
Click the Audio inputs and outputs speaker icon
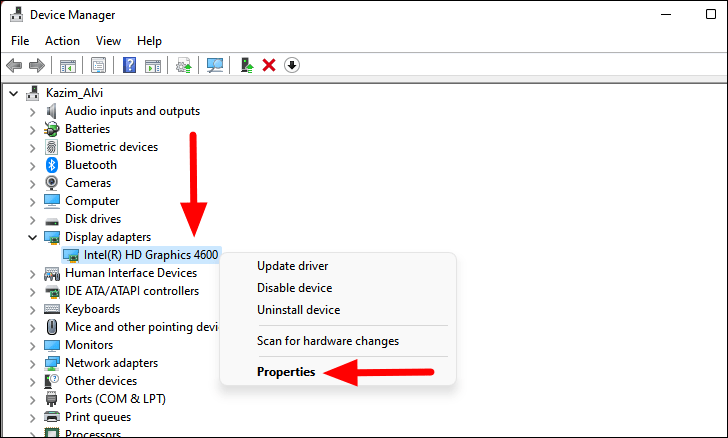(x=52, y=111)
